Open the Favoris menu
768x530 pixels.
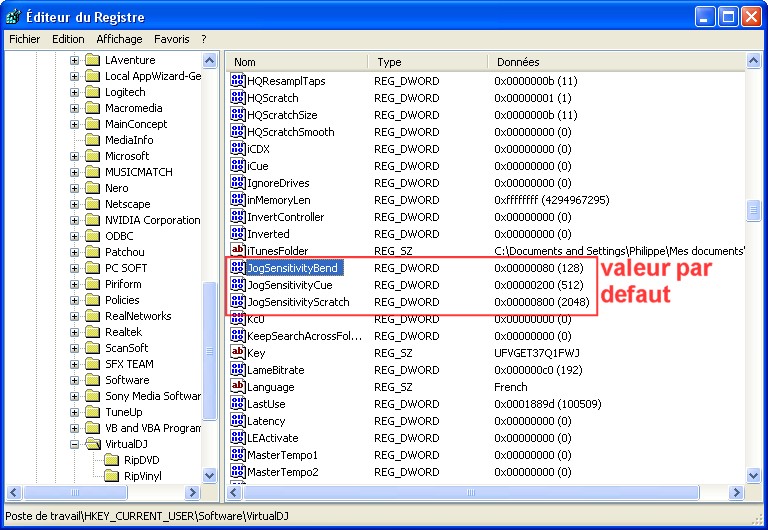171,39
